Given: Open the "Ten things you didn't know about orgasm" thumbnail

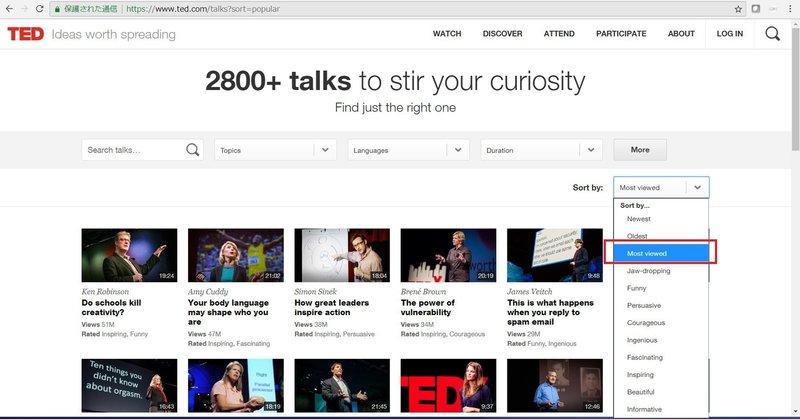Looking at the screenshot, I should [129, 385].
